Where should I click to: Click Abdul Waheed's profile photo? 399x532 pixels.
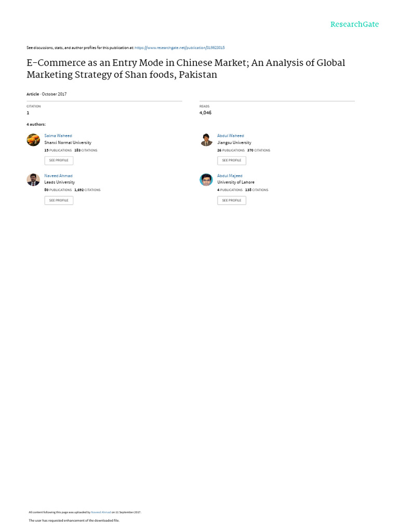(x=206, y=140)
